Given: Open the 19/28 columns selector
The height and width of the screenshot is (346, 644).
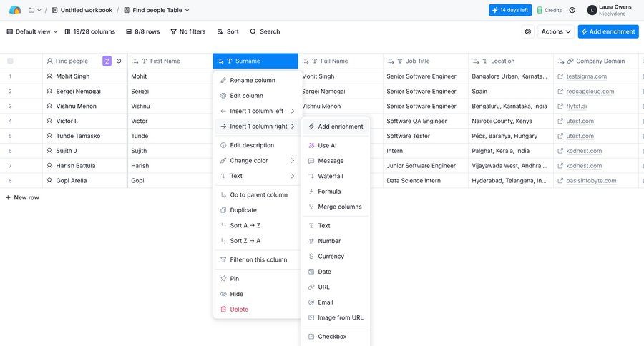Looking at the screenshot, I should (90, 31).
